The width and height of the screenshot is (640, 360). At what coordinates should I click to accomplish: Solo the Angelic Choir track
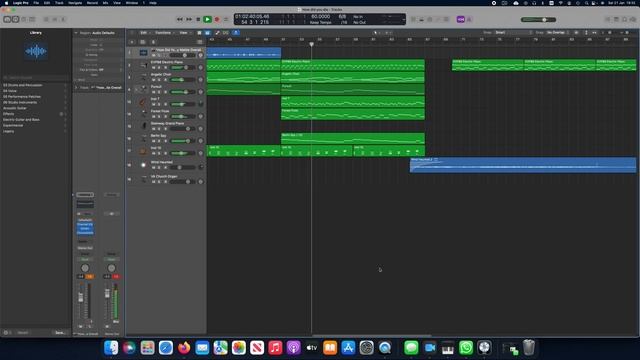click(x=159, y=80)
